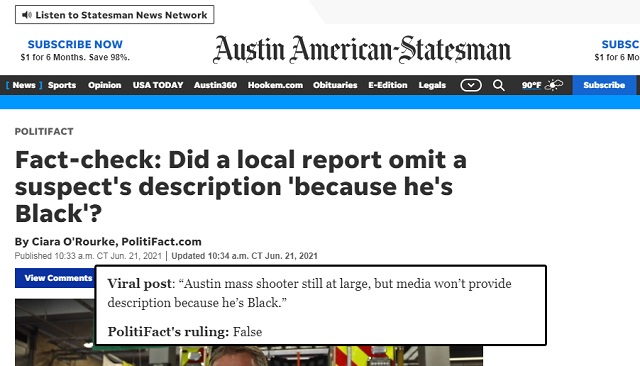This screenshot has height=366, width=640.
Task: Click the View Comments button
Action: [55, 278]
